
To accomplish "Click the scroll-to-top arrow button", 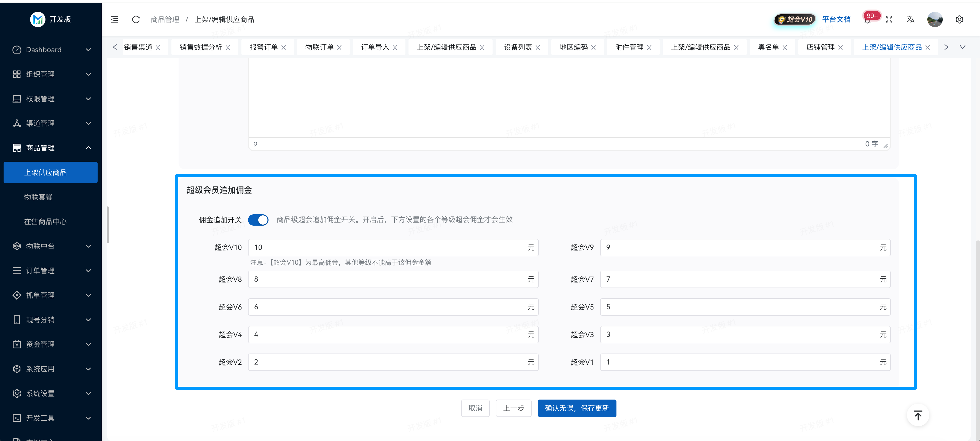I will click(x=918, y=415).
